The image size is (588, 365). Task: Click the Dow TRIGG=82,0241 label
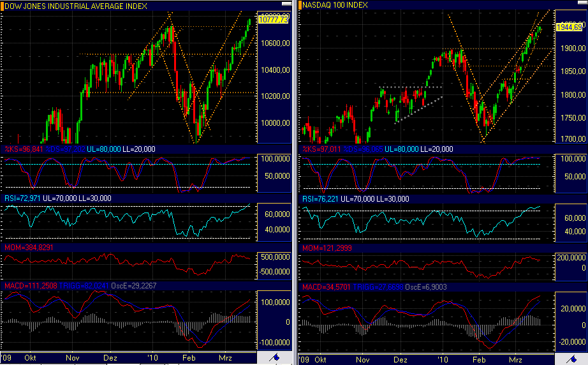(x=84, y=286)
